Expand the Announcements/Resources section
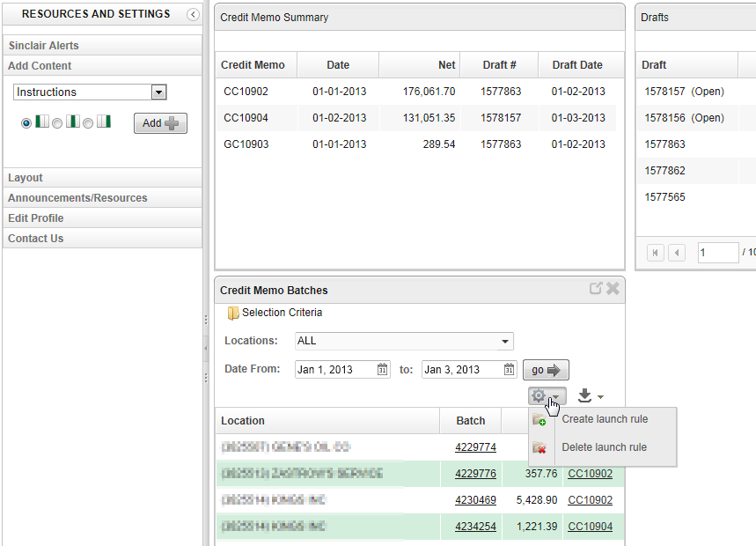The width and height of the screenshot is (756, 546). pyautogui.click(x=102, y=198)
